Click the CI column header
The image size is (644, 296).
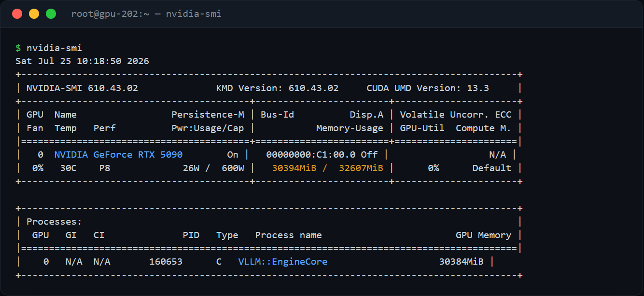tap(99, 235)
